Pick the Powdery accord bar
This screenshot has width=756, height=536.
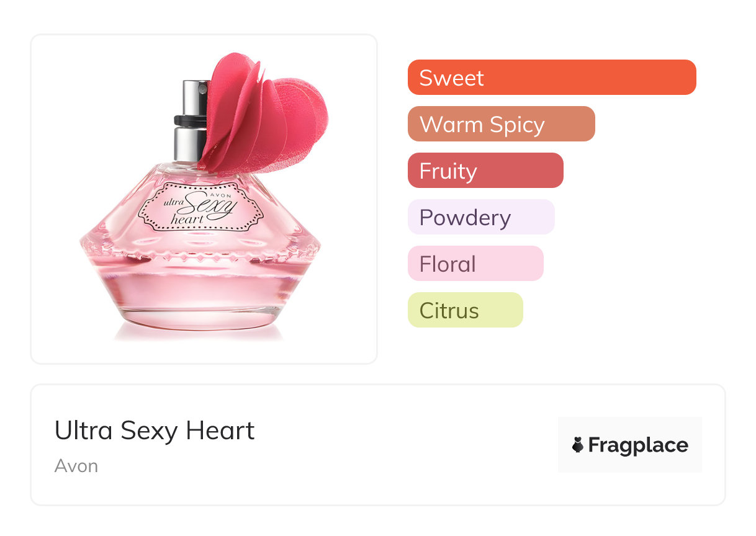click(x=480, y=217)
